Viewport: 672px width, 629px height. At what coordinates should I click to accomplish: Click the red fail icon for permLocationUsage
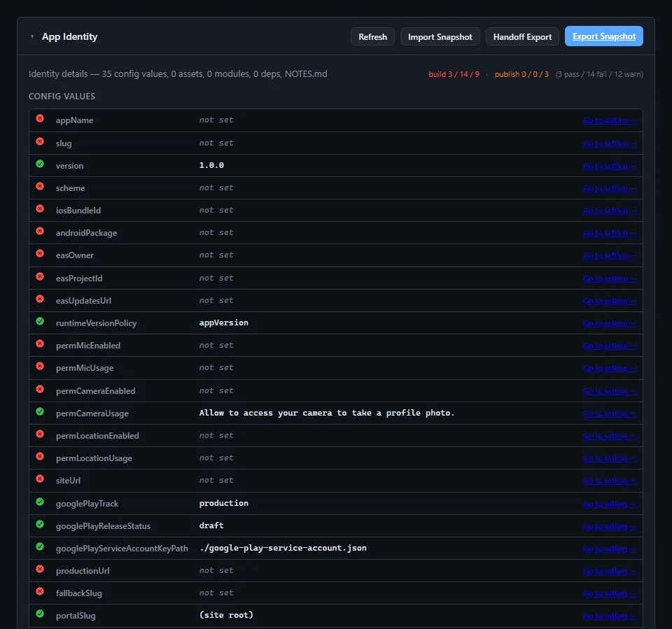40,456
